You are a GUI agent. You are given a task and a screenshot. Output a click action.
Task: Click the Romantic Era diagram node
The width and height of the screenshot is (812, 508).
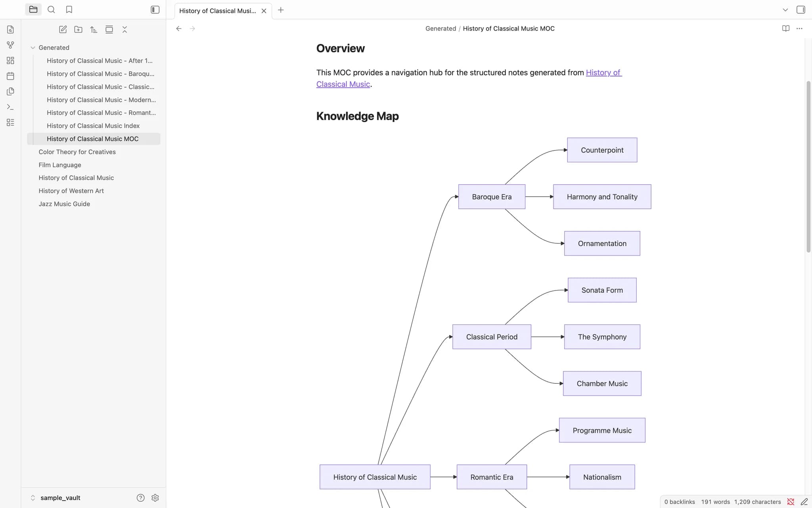pos(492,477)
